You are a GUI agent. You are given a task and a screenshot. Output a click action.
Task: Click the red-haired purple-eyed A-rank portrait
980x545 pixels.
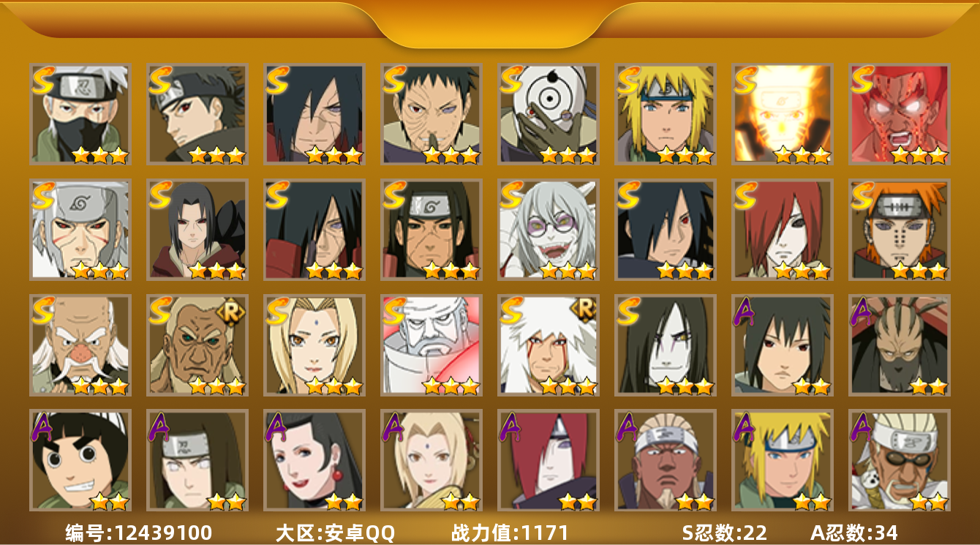point(549,460)
